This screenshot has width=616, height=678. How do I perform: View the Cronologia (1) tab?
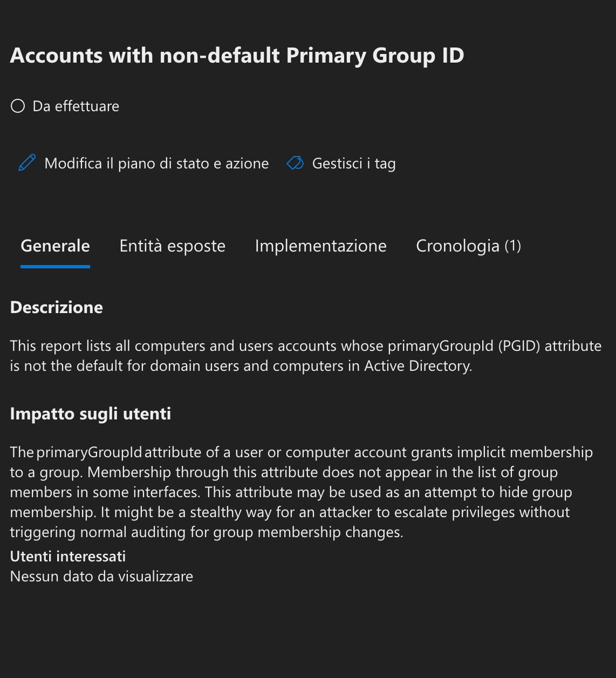[468, 246]
